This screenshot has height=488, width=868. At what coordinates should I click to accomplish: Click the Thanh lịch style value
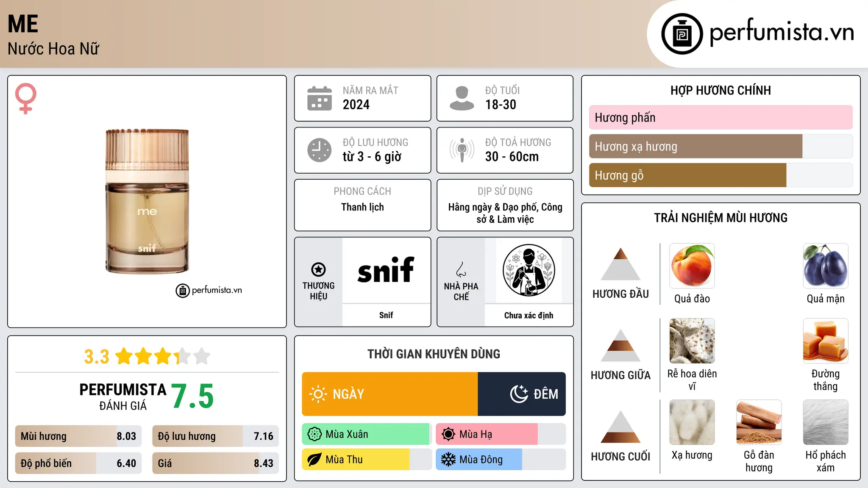point(362,207)
